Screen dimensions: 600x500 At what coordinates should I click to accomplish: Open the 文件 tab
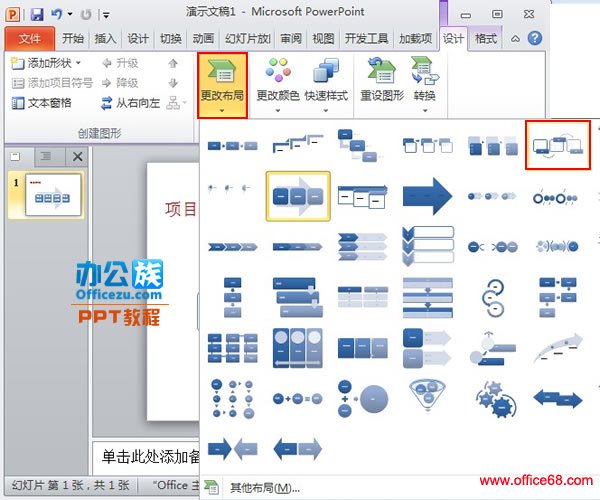pos(30,38)
